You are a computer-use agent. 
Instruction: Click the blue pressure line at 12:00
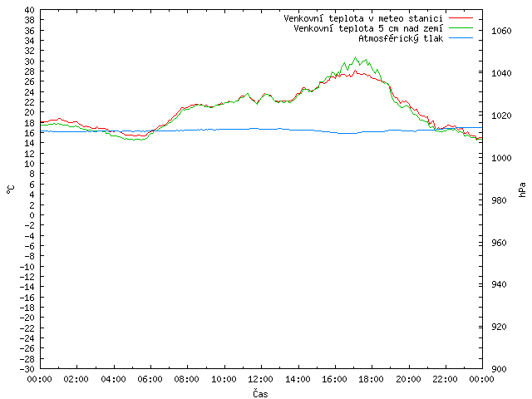(x=261, y=129)
